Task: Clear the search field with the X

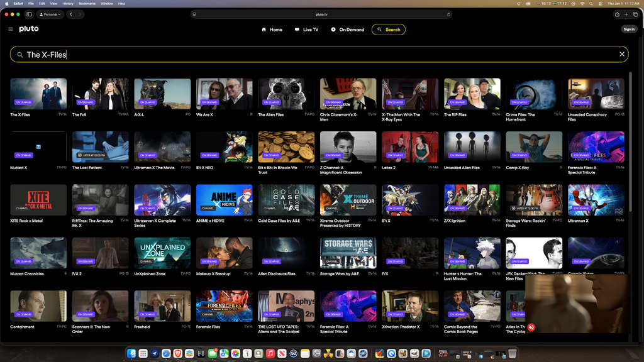Action: (622, 55)
